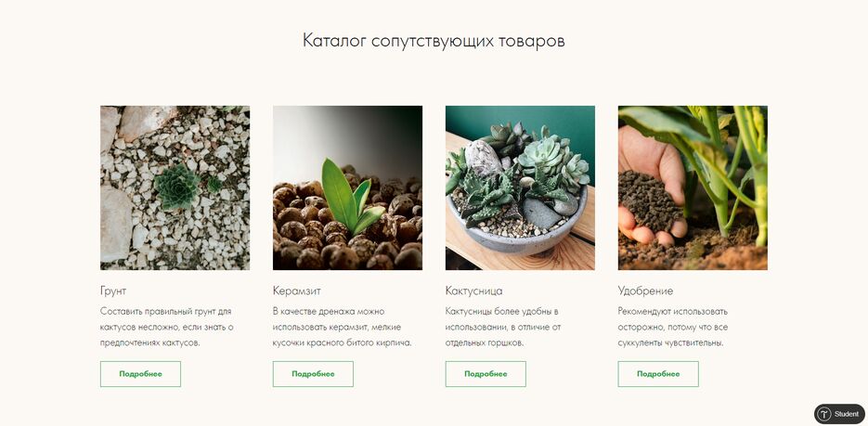Select the Грунт product title
This screenshot has height=426, width=868.
tap(113, 291)
